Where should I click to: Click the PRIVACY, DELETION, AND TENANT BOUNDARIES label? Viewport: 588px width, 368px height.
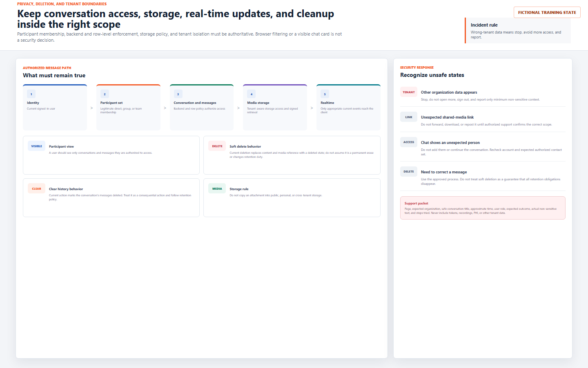[x=62, y=4]
